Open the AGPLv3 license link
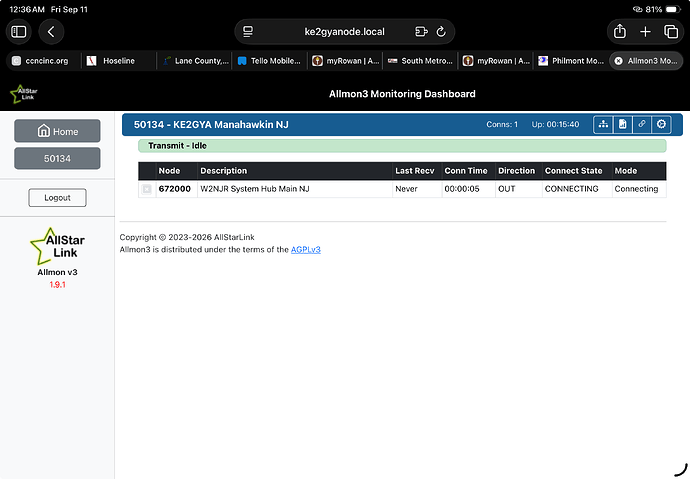Screen dimensions: 690x479 coord(305,249)
